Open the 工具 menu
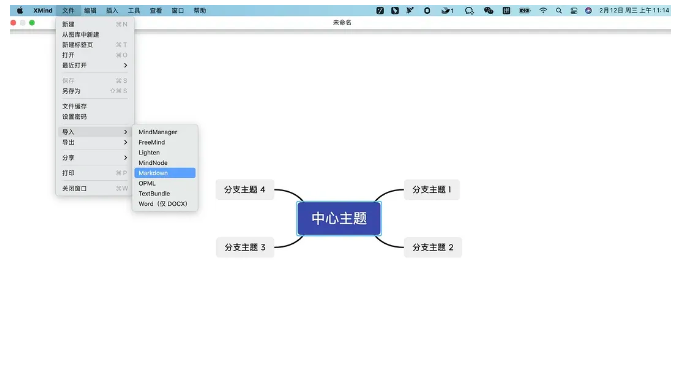The image size is (681, 383). [134, 10]
